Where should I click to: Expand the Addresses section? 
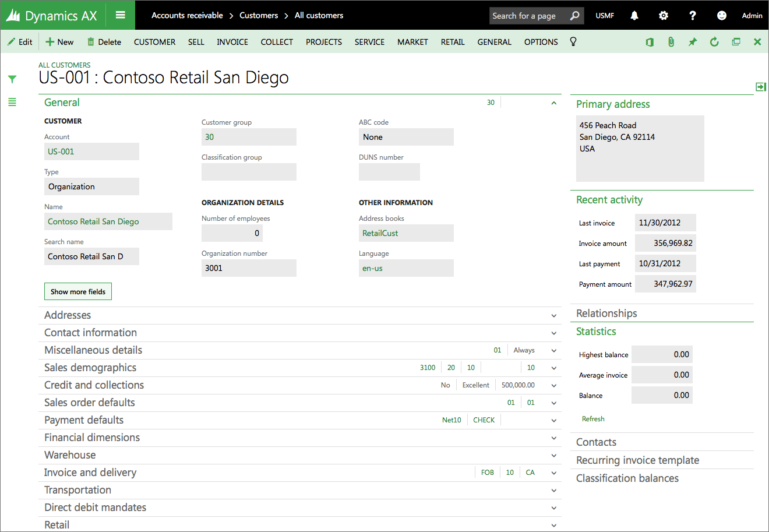coord(300,315)
